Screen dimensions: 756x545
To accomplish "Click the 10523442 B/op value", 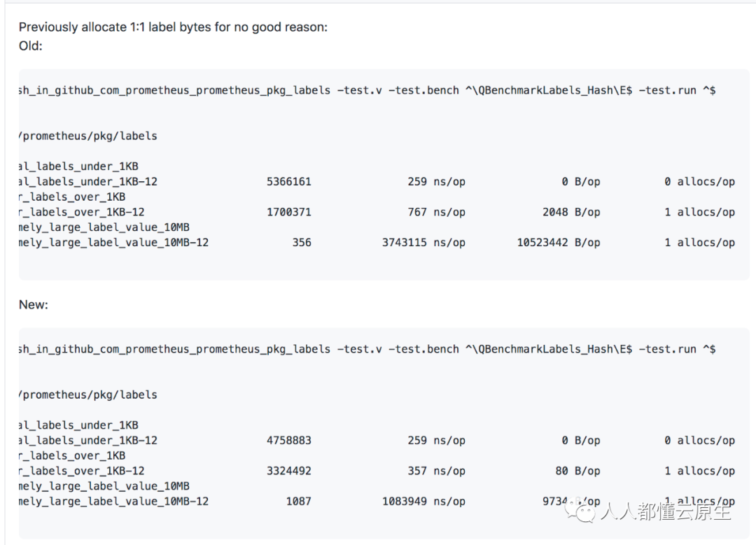I will 559,243.
